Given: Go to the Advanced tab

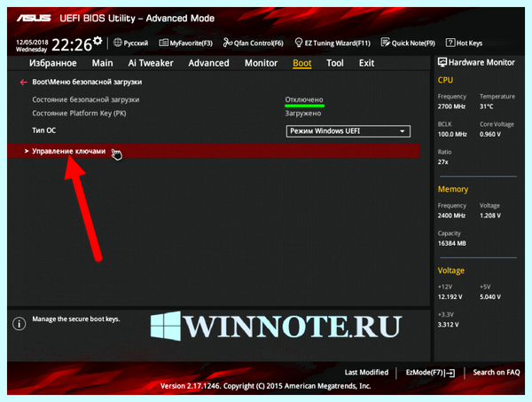Looking at the screenshot, I should (x=208, y=63).
